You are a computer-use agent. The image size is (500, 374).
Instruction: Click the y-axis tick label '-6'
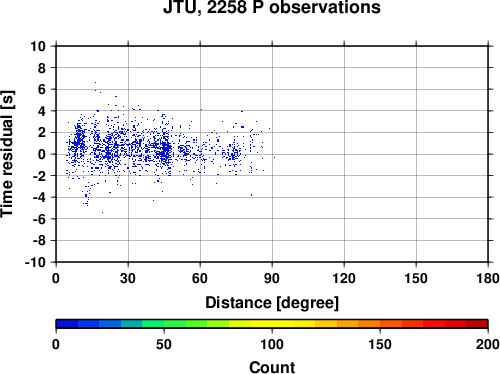click(39, 219)
